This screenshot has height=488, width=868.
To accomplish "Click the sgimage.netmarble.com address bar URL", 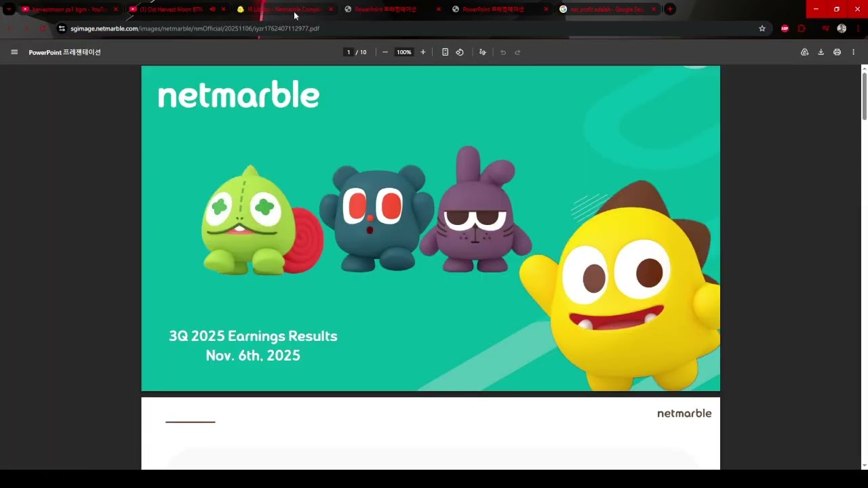I will (195, 28).
